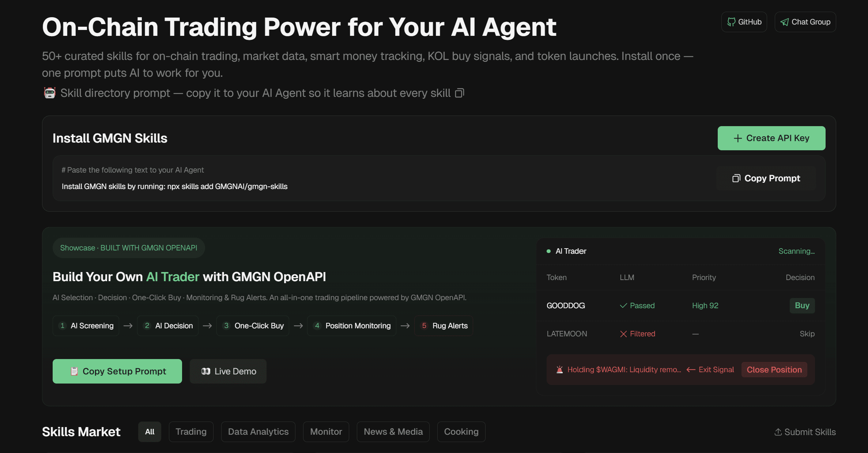Click the robot emoji beside Skill directory prompt
Image resolution: width=868 pixels, height=453 pixels.
coord(50,93)
